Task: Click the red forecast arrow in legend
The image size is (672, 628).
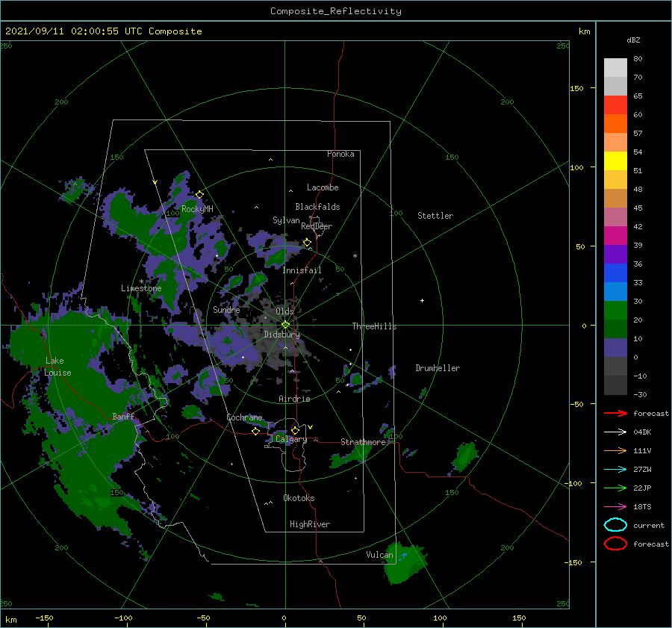Action: 615,413
